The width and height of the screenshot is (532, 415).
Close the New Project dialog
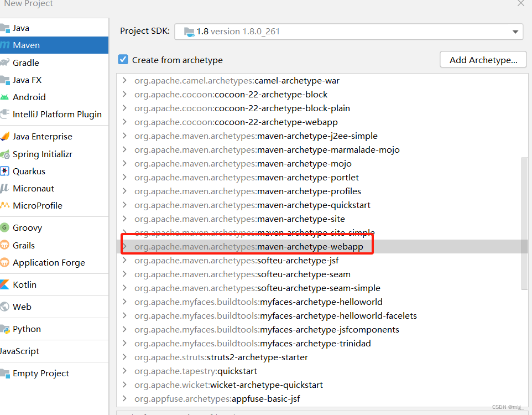click(x=521, y=3)
